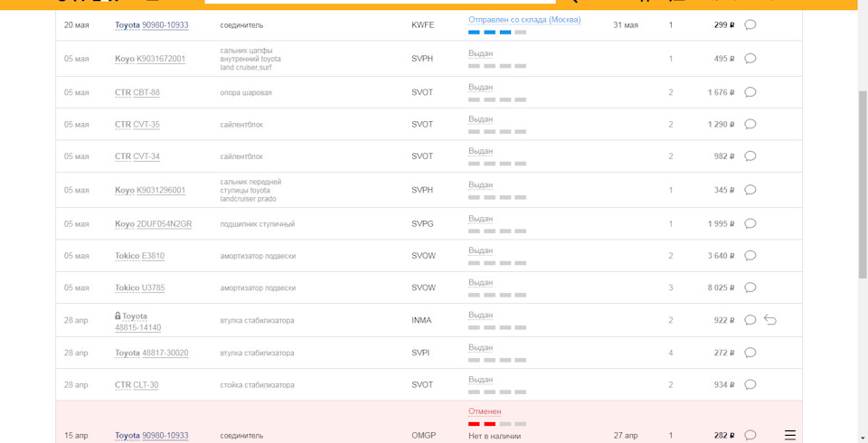Viewport: 868px width, 443px height.
Task: Click grey progress bar for U3785 row
Action: [x=497, y=295]
